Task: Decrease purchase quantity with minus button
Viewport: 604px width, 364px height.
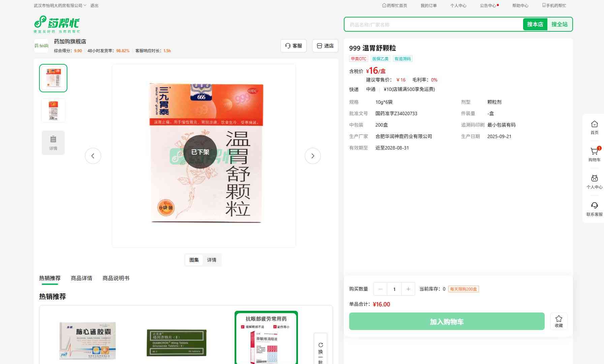Action: [x=381, y=289]
